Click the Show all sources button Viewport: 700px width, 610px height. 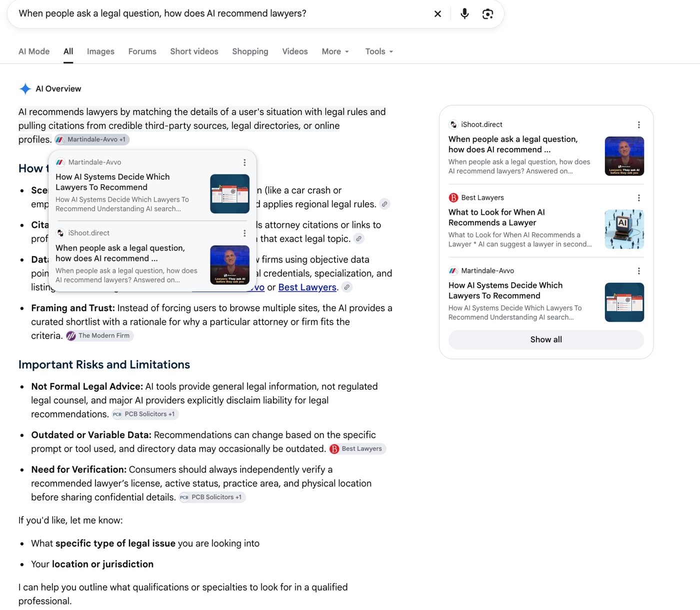546,340
